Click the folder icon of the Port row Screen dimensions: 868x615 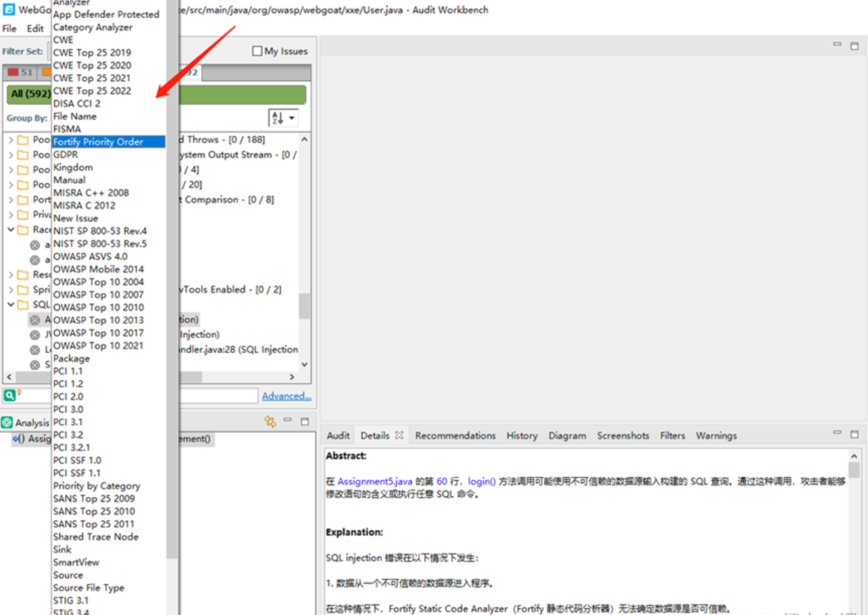23,200
